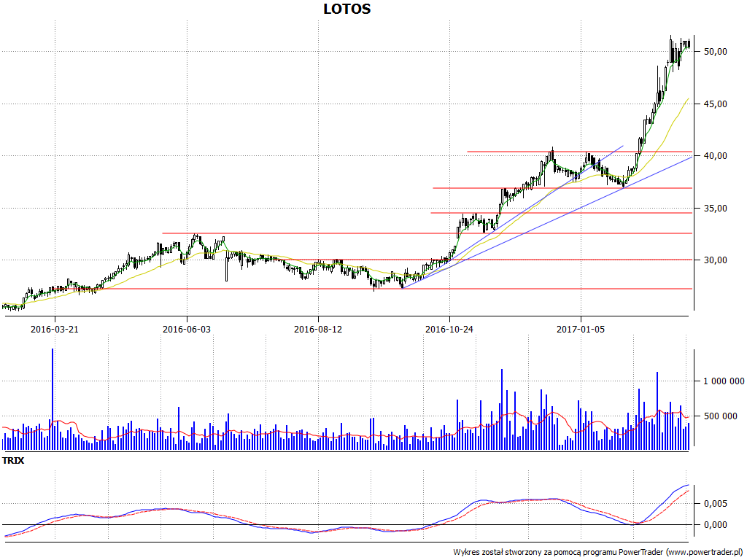Click the 2016-03-21 date label
This screenshot has height=560, width=747.
coord(54,329)
